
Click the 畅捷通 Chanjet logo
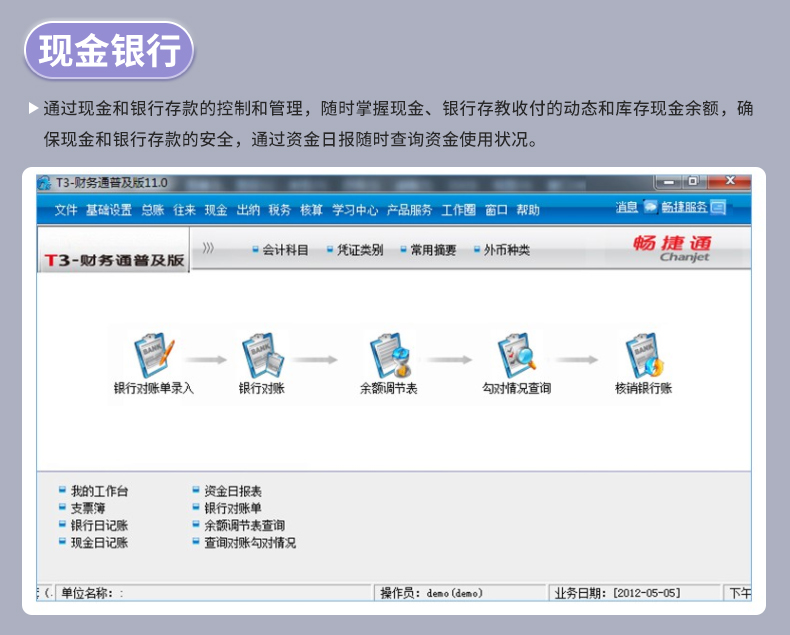click(x=673, y=249)
